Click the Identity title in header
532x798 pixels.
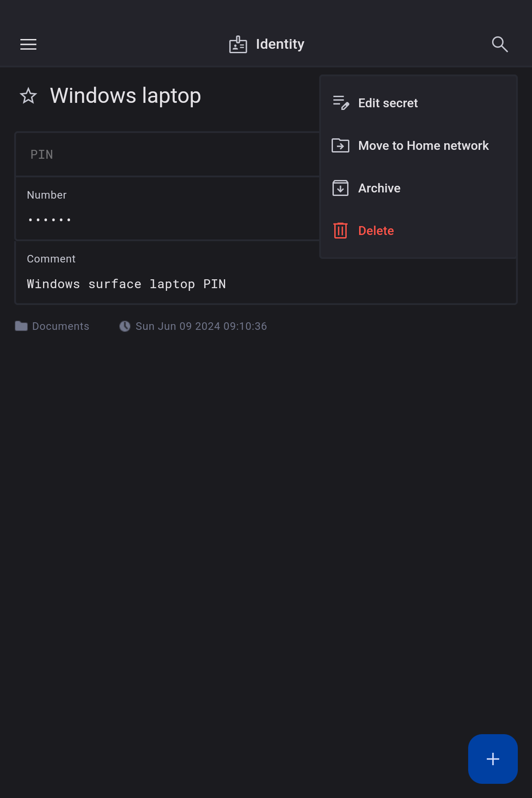(280, 44)
